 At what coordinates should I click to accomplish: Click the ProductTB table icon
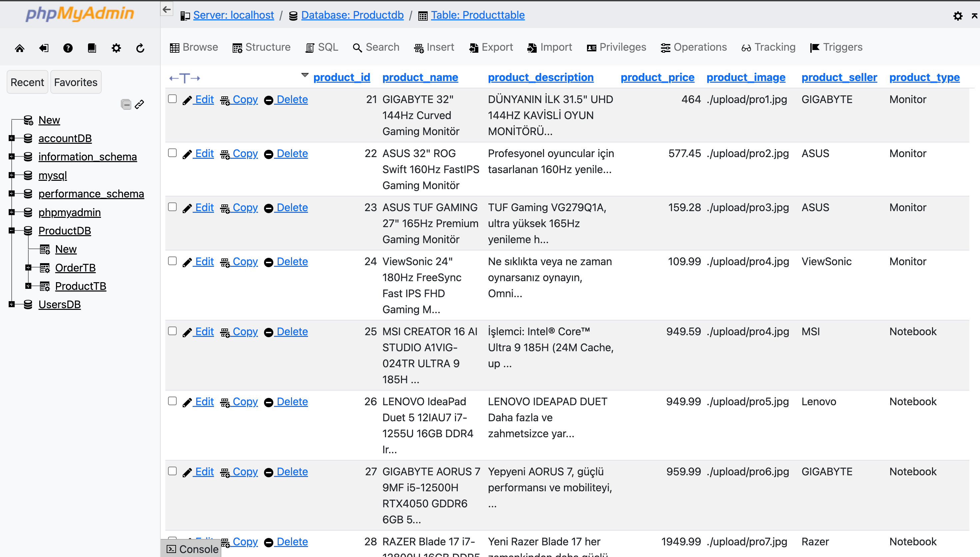coord(45,286)
